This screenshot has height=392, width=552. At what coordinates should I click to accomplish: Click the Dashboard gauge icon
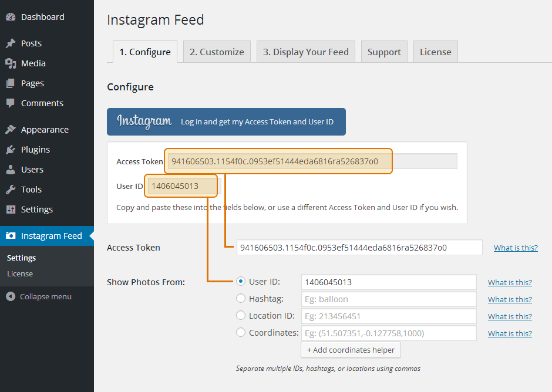point(11,17)
